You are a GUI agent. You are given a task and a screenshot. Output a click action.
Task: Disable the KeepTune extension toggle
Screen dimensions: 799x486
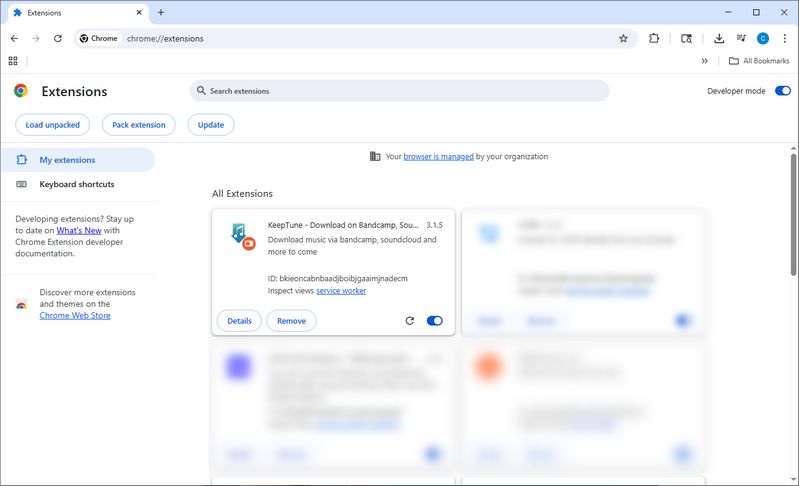[x=434, y=321]
